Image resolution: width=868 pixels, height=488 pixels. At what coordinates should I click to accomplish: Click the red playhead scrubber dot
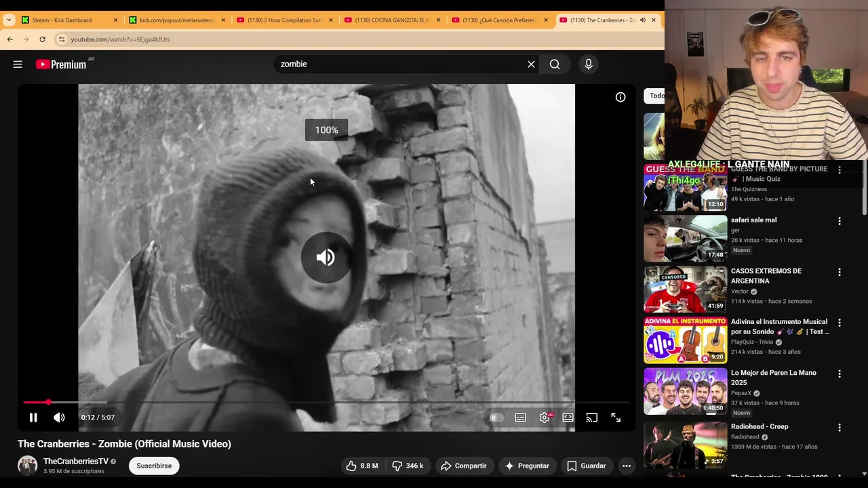point(48,403)
